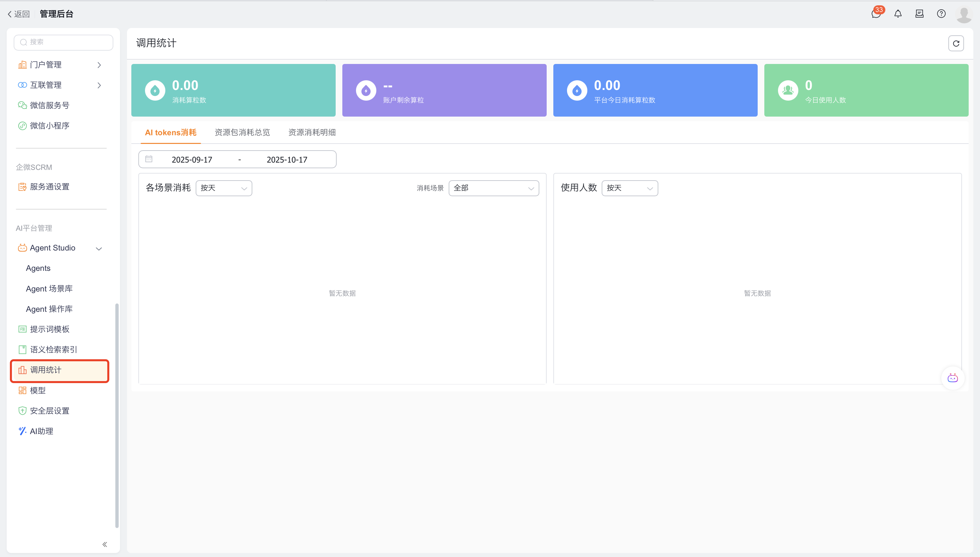This screenshot has height=557, width=980.
Task: Open the 消耗场景 全部 dropdown
Action: tap(493, 188)
